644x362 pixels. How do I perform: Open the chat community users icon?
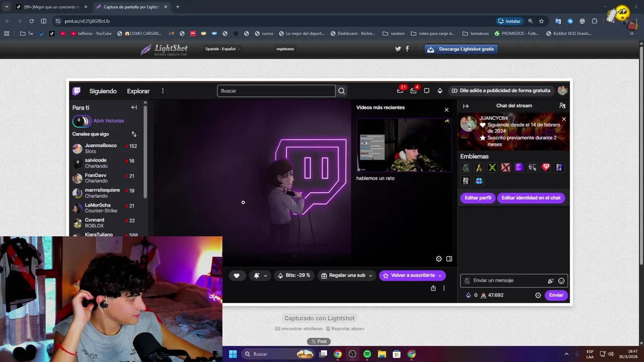coord(562,106)
